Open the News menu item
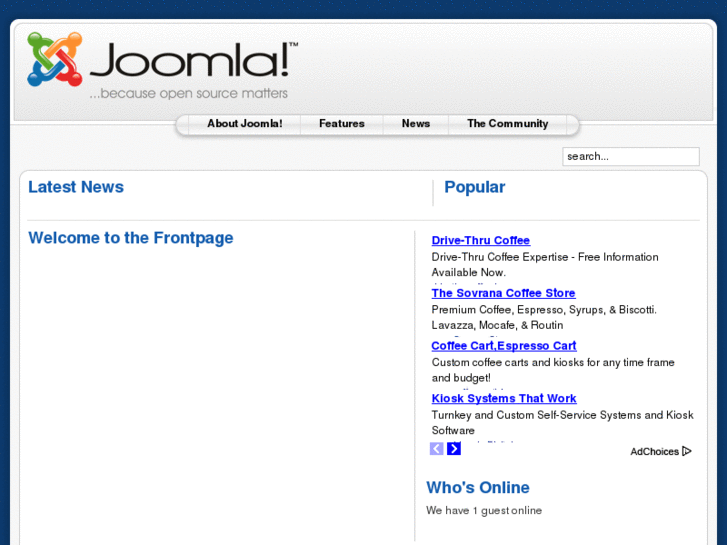727x545 pixels. (416, 123)
